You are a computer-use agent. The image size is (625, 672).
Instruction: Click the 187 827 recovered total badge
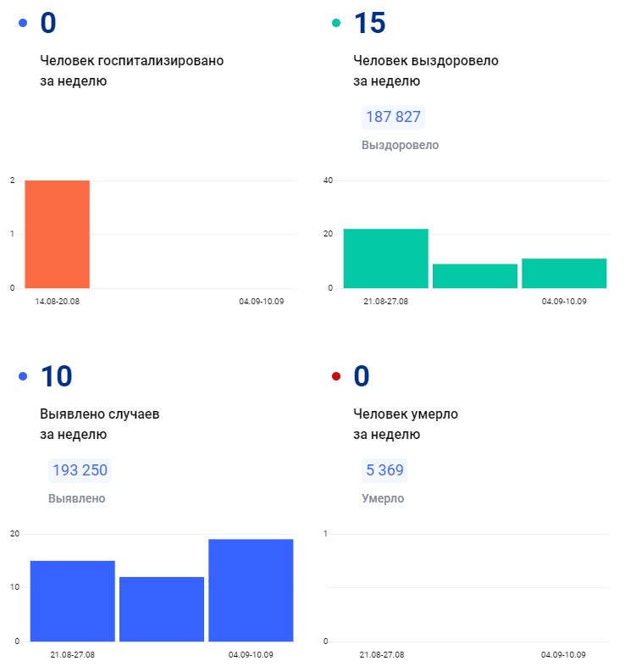[x=393, y=117]
